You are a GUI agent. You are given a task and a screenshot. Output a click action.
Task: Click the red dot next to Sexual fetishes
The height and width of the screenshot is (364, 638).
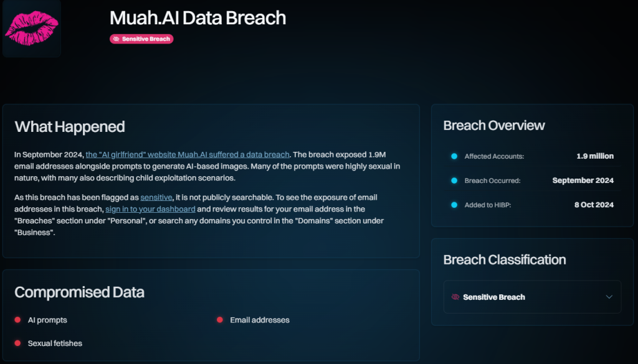point(20,343)
